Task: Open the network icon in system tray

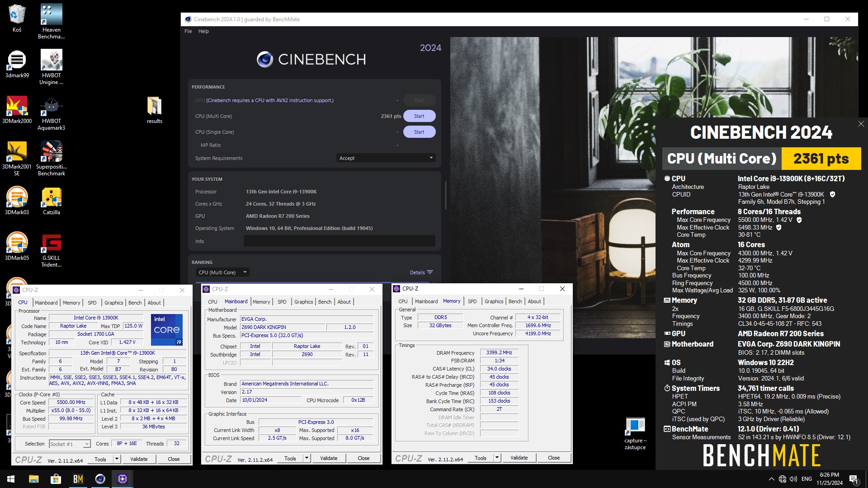Action: [783, 479]
